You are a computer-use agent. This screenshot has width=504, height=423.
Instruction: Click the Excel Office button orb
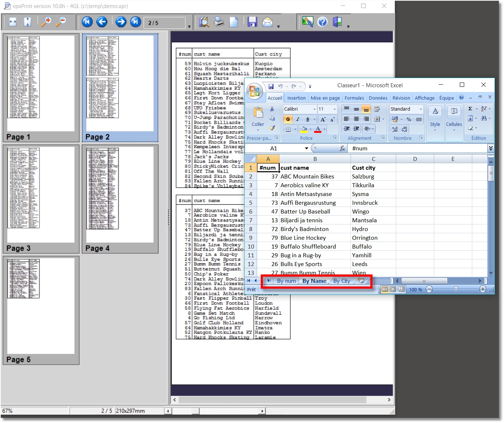pyautogui.click(x=255, y=91)
